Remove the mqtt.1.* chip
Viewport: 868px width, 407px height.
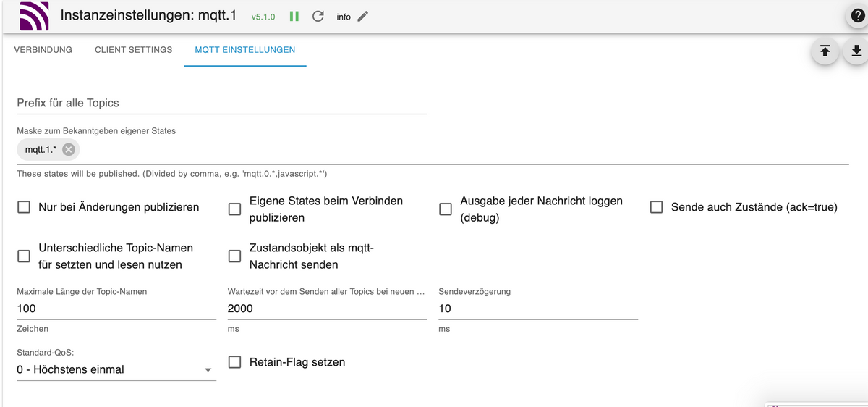coord(68,149)
